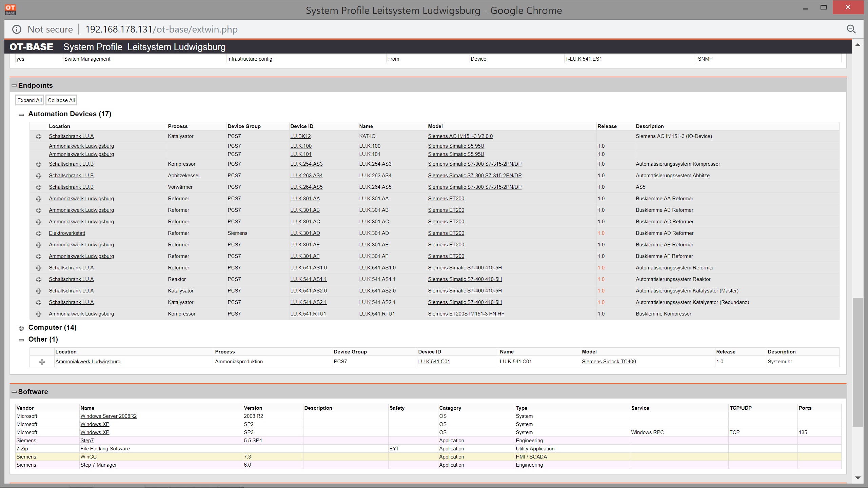868x488 pixels.
Task: Expand the LU.K.301.AF row details
Action: [39, 257]
